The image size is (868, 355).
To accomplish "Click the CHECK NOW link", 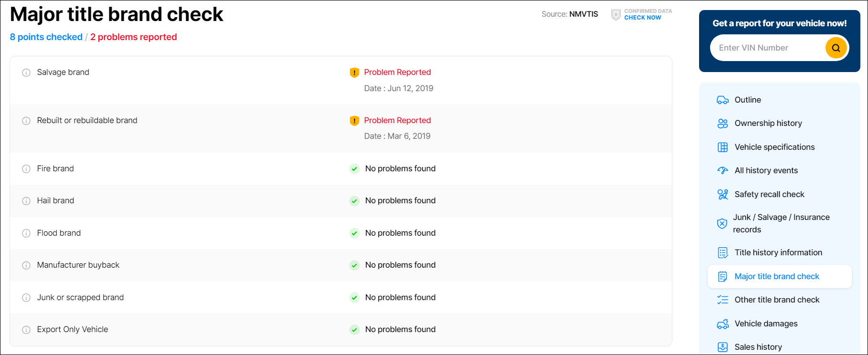I will (x=642, y=18).
